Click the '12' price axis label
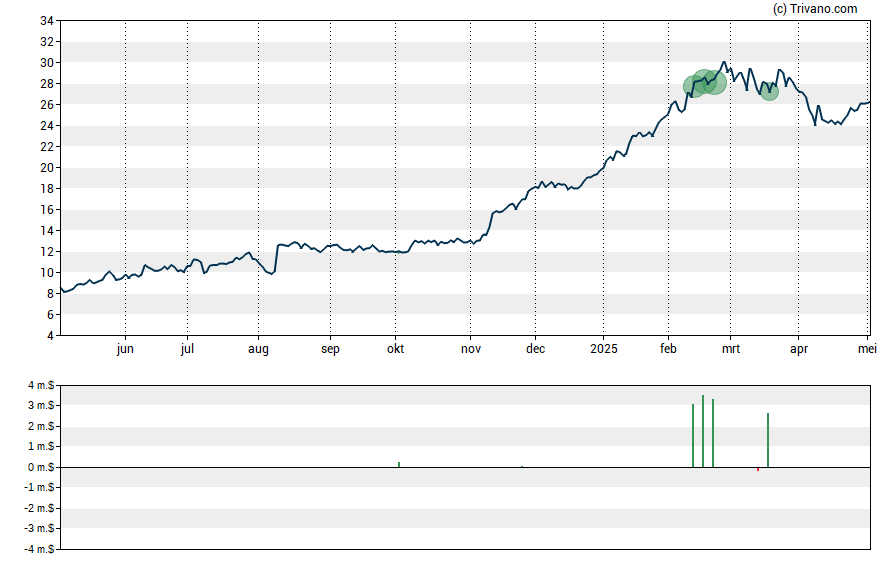 [46, 252]
